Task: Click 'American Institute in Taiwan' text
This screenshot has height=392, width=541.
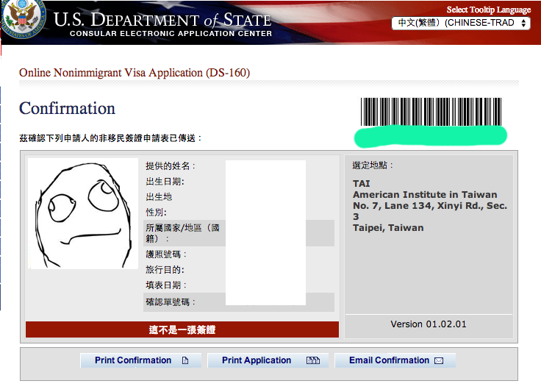Action: [425, 195]
